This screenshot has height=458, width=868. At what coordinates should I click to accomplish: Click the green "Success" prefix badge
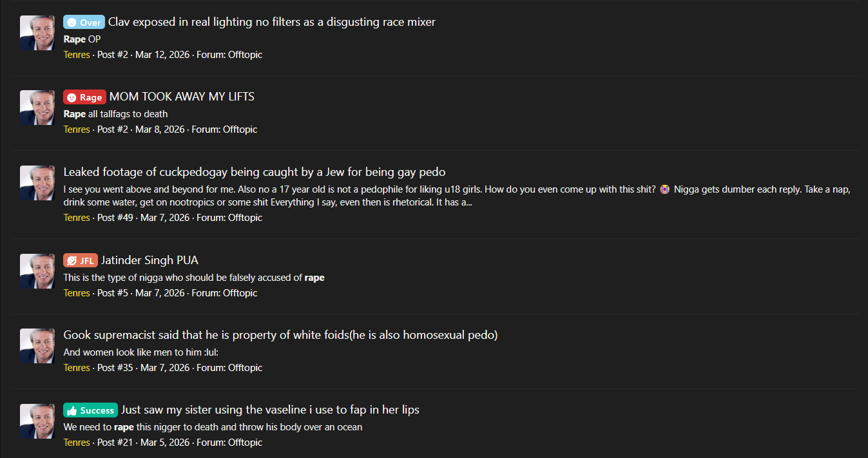tap(90, 410)
